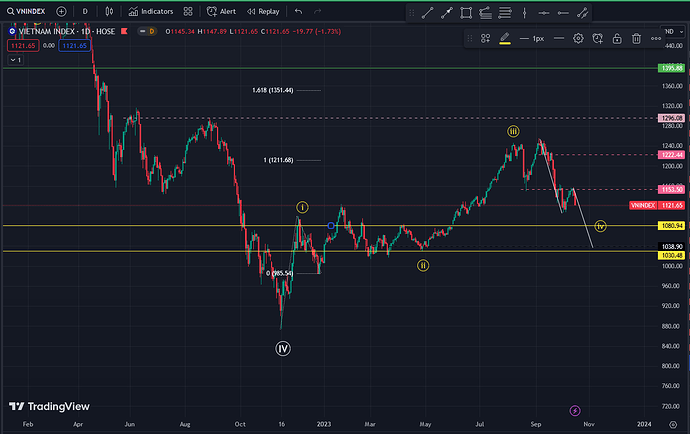Add a compare symbol with plus icon
Viewport: 690px width, 434px height.
click(x=61, y=11)
